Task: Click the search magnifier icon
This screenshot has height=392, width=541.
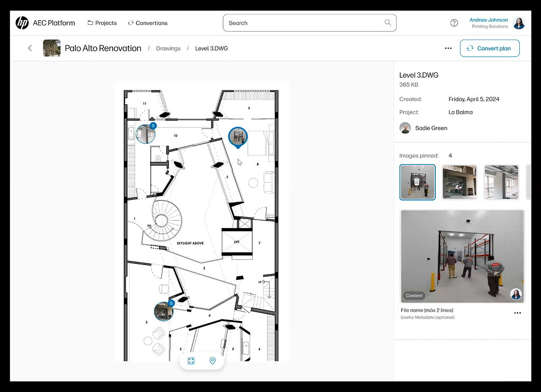Action: pos(388,23)
